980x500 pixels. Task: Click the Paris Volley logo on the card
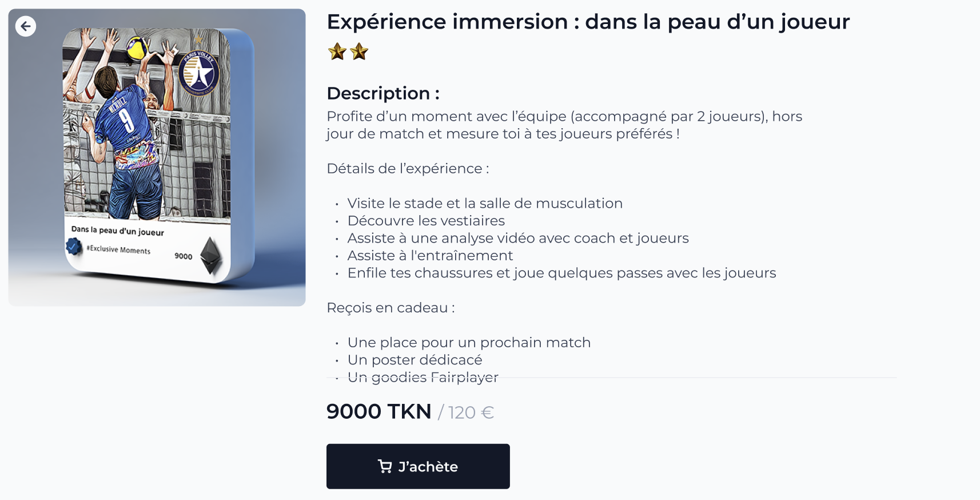click(x=198, y=73)
